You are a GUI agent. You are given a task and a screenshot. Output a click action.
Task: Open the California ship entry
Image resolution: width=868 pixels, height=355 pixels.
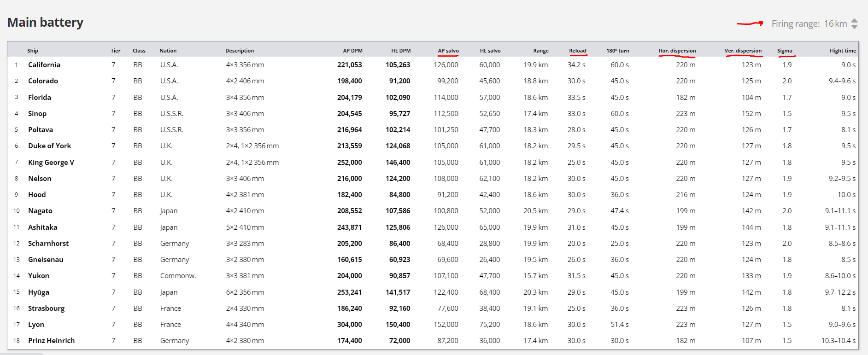(44, 65)
